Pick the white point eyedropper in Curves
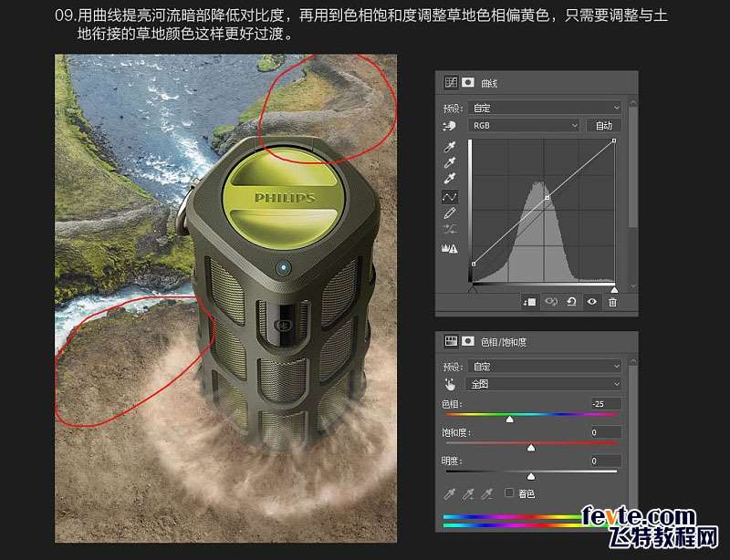Screen dimensions: 730x560 click(x=449, y=179)
